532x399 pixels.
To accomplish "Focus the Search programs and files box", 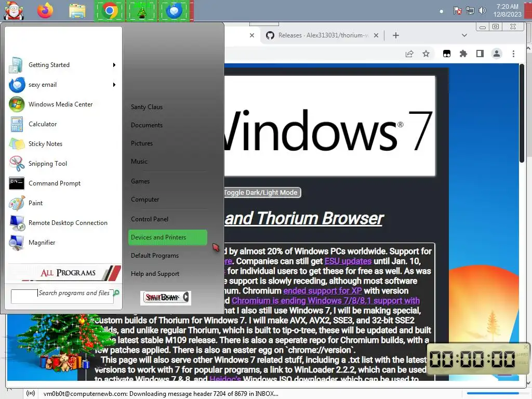I will pos(62,296).
